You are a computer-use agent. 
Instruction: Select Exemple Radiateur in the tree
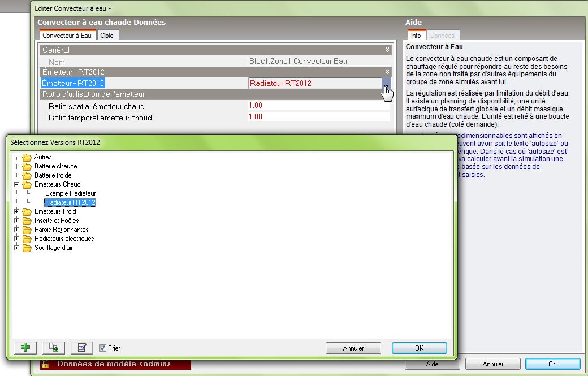click(71, 193)
